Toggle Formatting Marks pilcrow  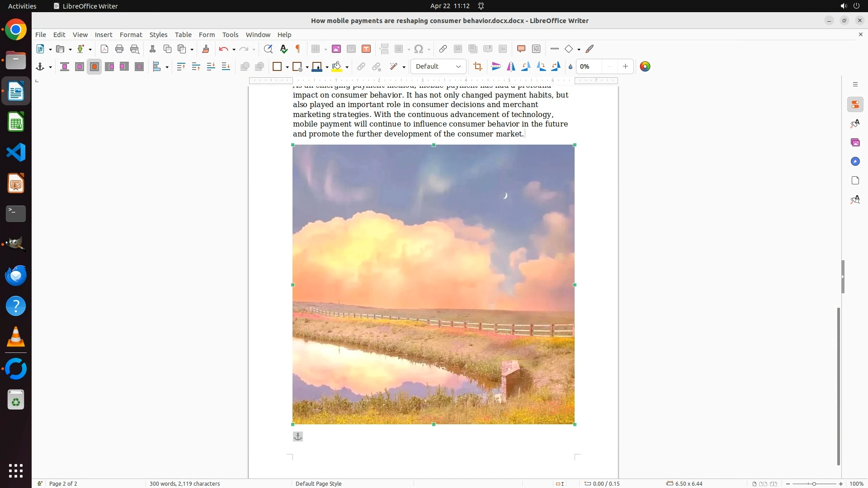(x=298, y=49)
